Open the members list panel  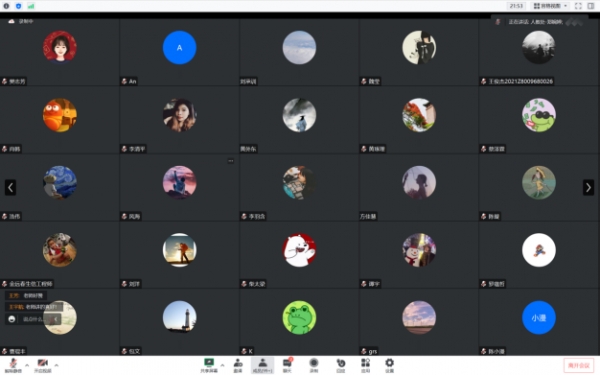click(262, 365)
